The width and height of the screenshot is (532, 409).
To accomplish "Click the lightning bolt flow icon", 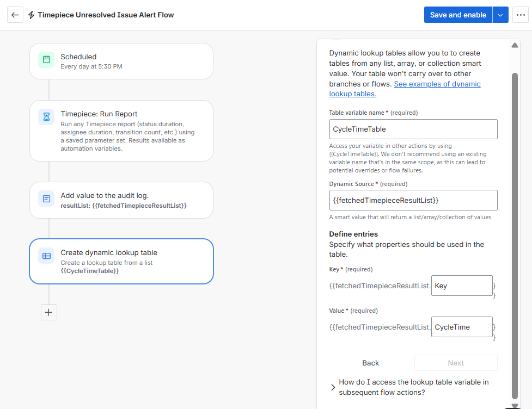I will tap(31, 15).
